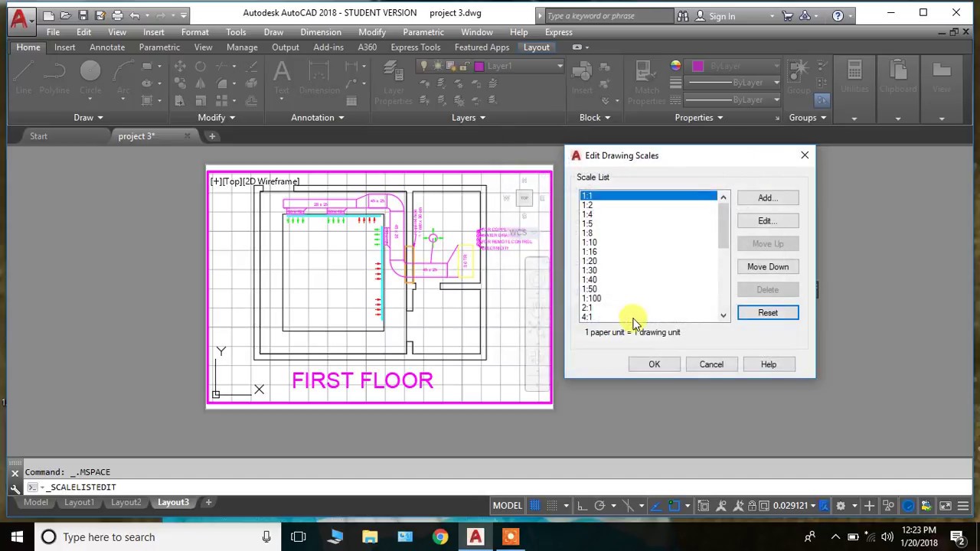Click the New drawing icon

49,15
